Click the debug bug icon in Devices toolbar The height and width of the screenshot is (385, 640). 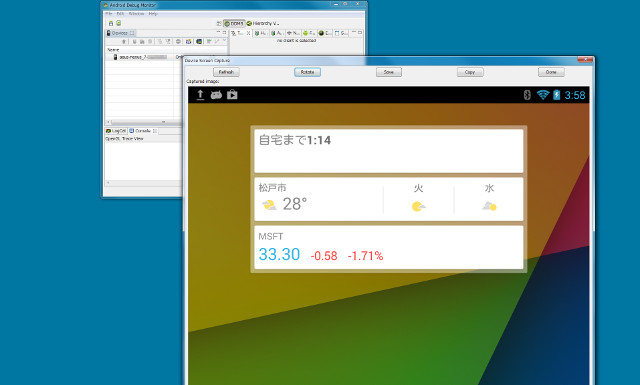coord(124,41)
